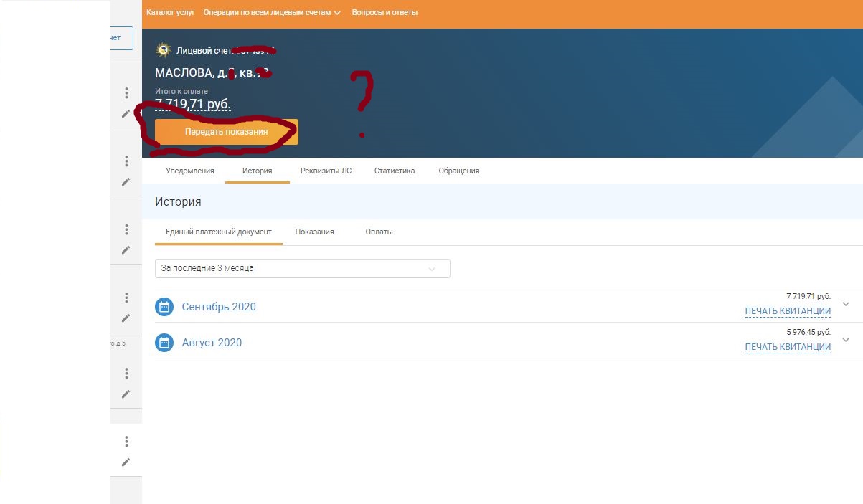The height and width of the screenshot is (504, 863).
Task: Open the За последние 3 месяца period dropdown
Action: (x=302, y=268)
